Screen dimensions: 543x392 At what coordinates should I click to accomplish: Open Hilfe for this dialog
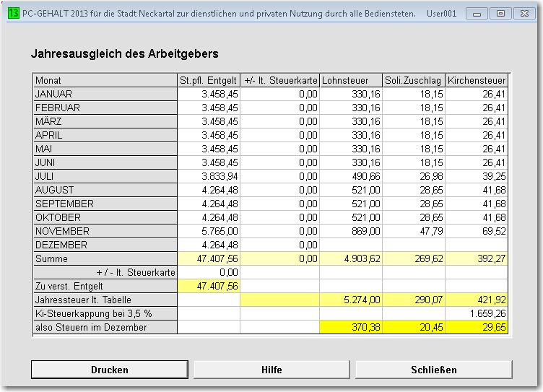(x=271, y=370)
